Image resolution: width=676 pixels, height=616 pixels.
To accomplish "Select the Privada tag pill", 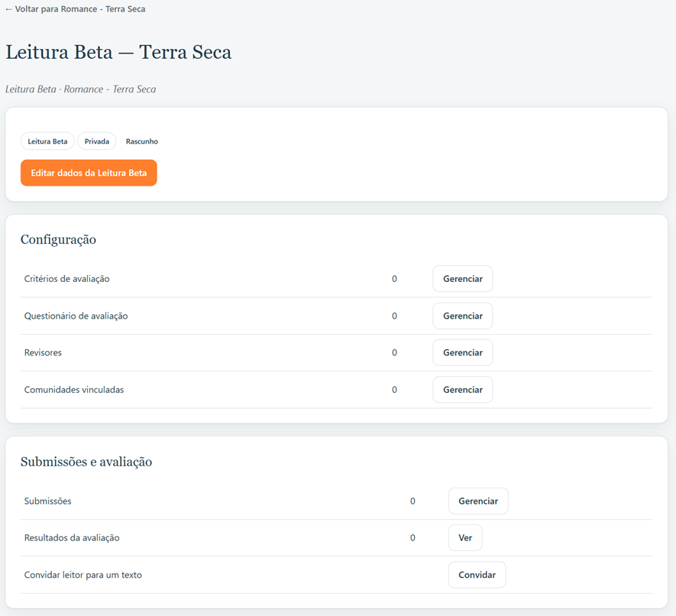I will (x=96, y=141).
